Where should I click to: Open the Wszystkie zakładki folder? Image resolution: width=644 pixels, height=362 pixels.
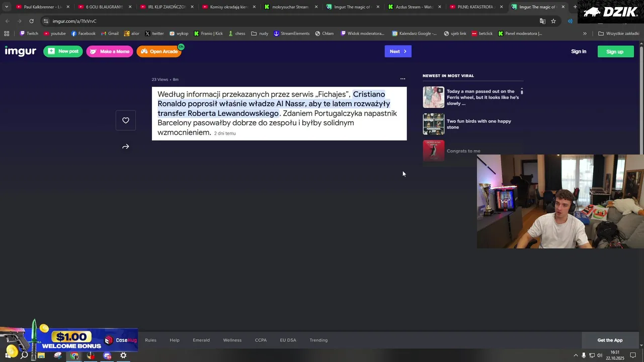point(618,34)
